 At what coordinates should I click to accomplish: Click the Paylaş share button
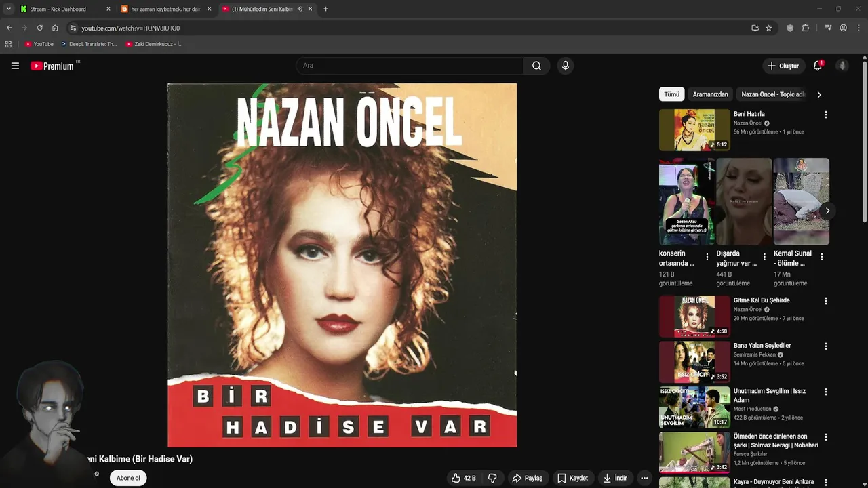pyautogui.click(x=528, y=478)
